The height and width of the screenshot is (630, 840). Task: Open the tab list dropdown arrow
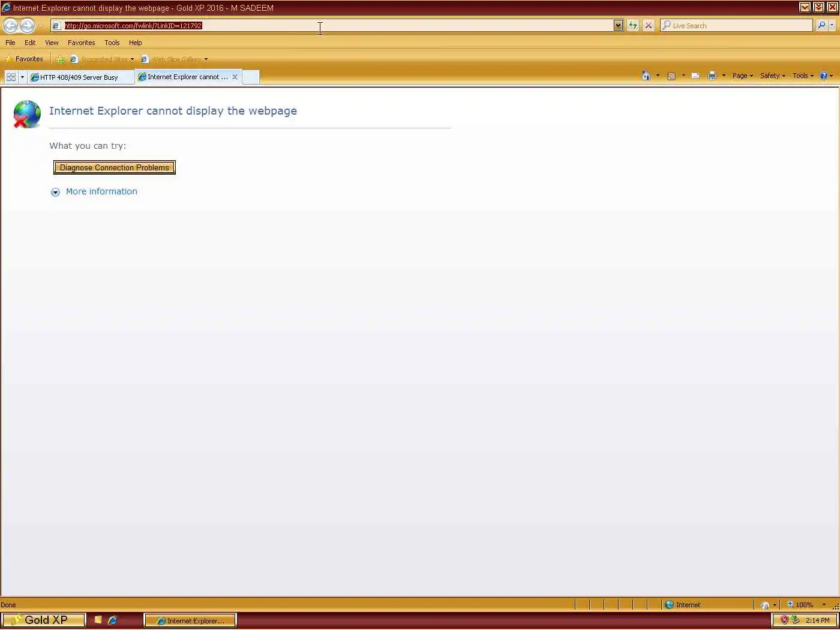point(23,77)
